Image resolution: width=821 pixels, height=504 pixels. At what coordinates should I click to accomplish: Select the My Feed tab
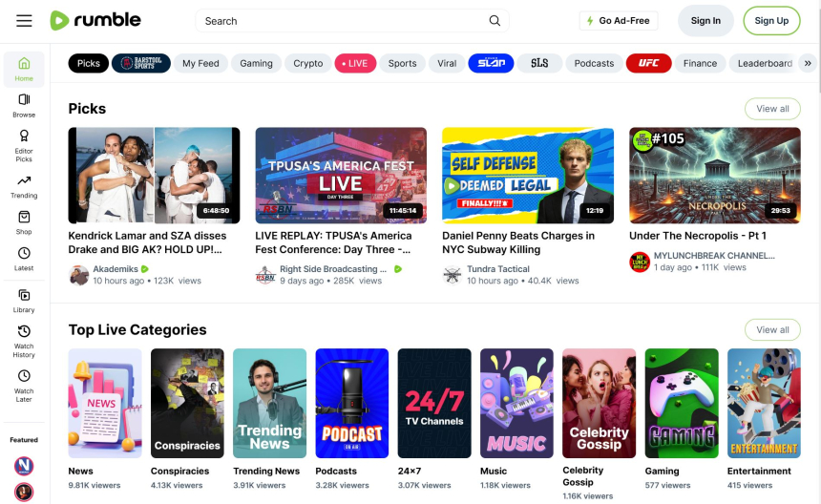pos(200,63)
